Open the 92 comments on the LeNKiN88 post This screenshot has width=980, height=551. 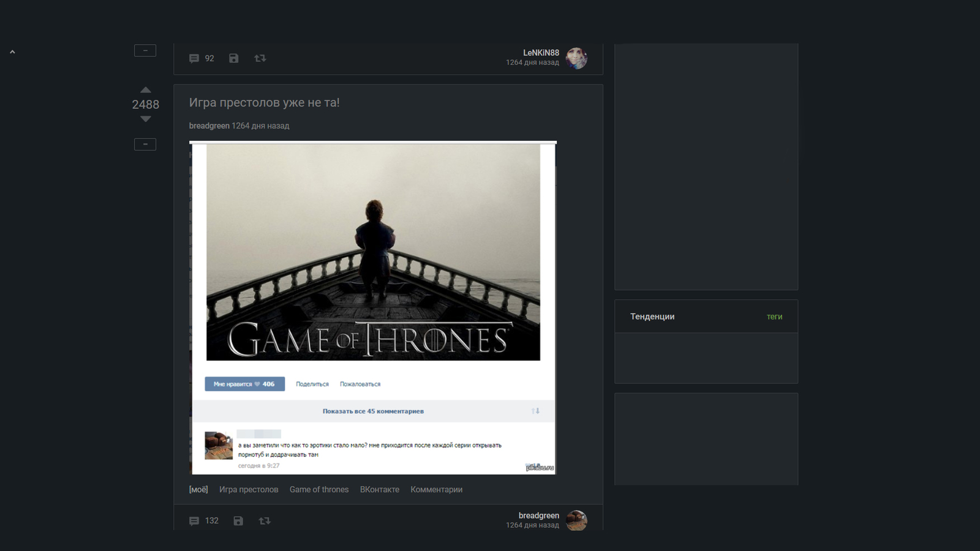tap(202, 58)
